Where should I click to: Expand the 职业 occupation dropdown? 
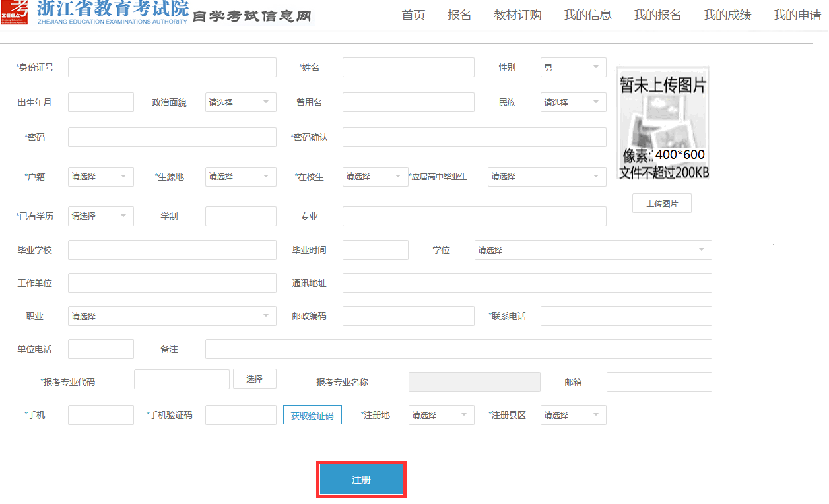172,315
